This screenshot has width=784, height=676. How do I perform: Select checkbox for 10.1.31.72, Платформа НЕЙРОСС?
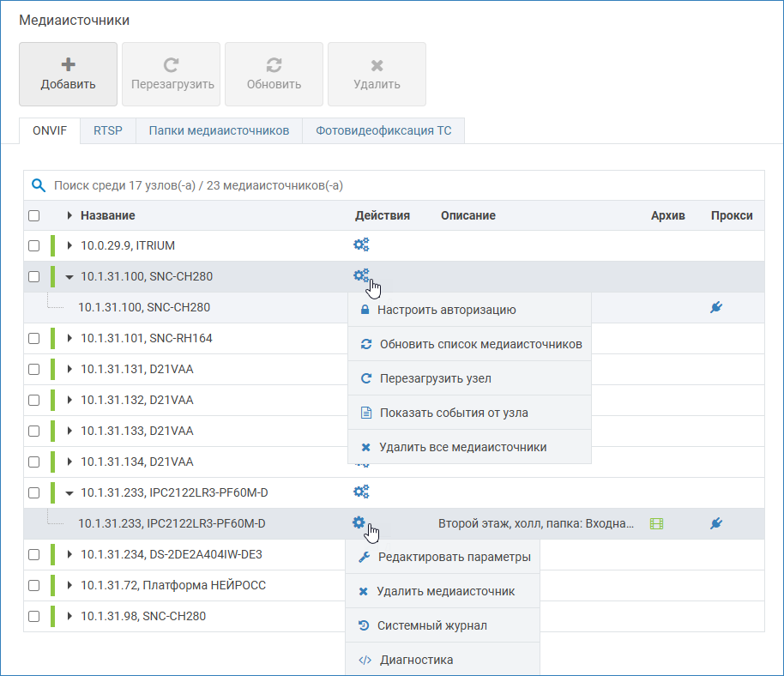pyautogui.click(x=33, y=585)
